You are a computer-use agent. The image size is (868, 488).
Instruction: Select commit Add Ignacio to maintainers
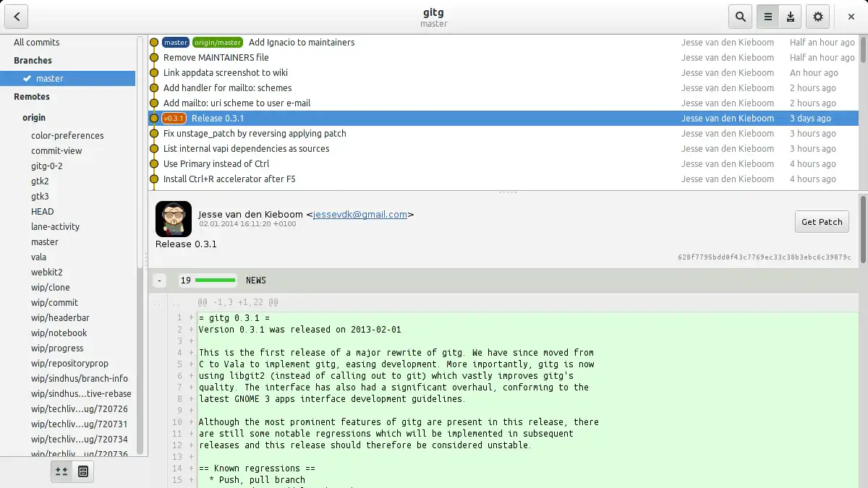pyautogui.click(x=503, y=42)
